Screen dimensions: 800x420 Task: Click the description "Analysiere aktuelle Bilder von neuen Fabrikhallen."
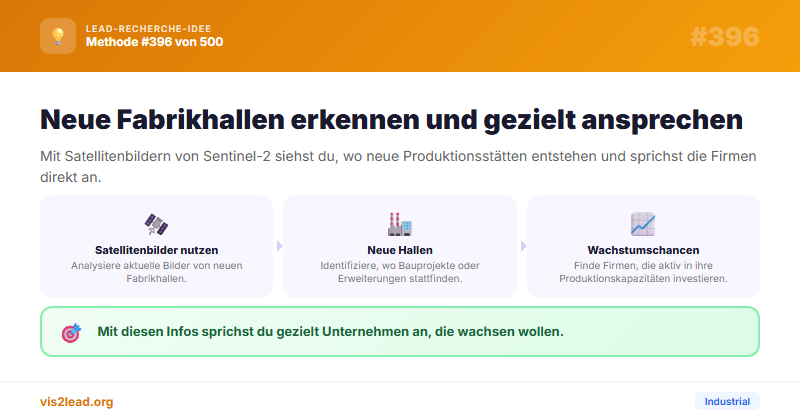click(157, 272)
